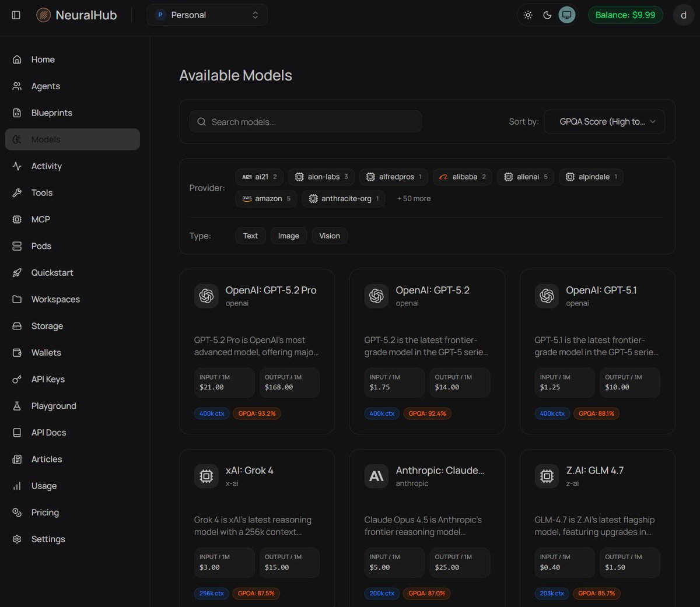Focus the Search models field
Viewport: 700px width, 607px height.
click(306, 122)
